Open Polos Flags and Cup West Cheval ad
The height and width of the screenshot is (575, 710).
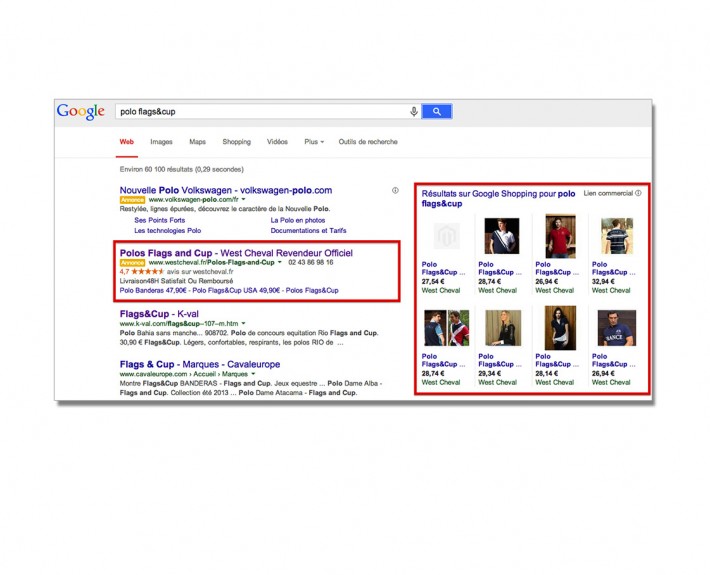(236, 253)
